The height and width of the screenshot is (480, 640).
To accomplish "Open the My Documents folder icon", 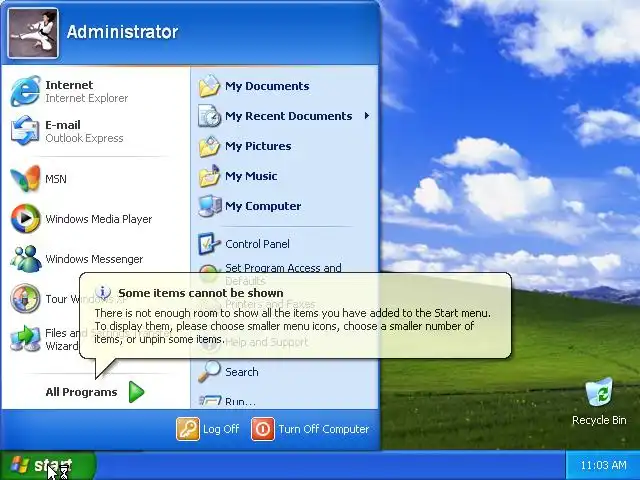I will [x=209, y=86].
